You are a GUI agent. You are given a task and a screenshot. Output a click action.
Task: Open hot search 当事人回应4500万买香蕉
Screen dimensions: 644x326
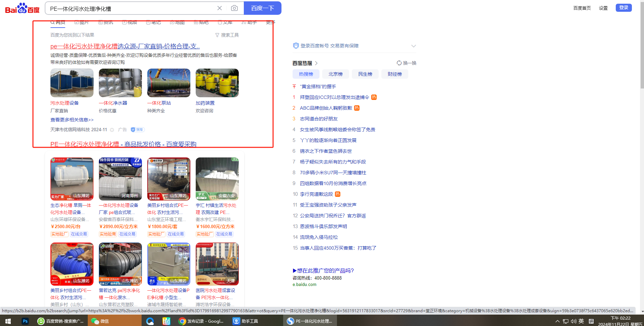coord(338,248)
